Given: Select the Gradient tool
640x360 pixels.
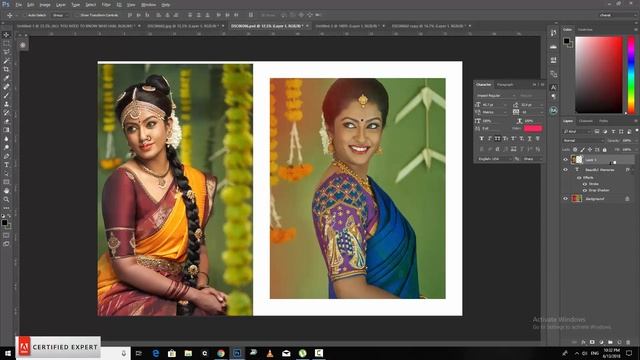Looking at the screenshot, I should tap(6, 130).
